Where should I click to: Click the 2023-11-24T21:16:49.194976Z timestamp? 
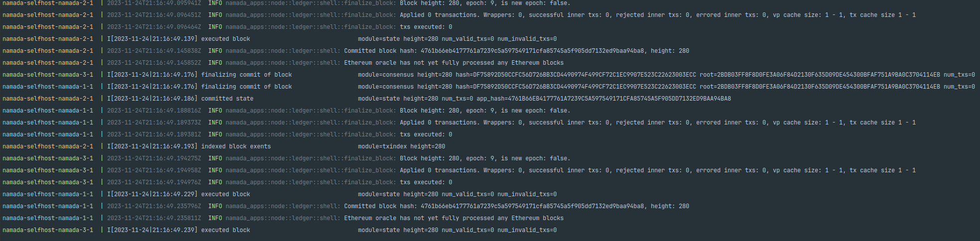[154, 182]
